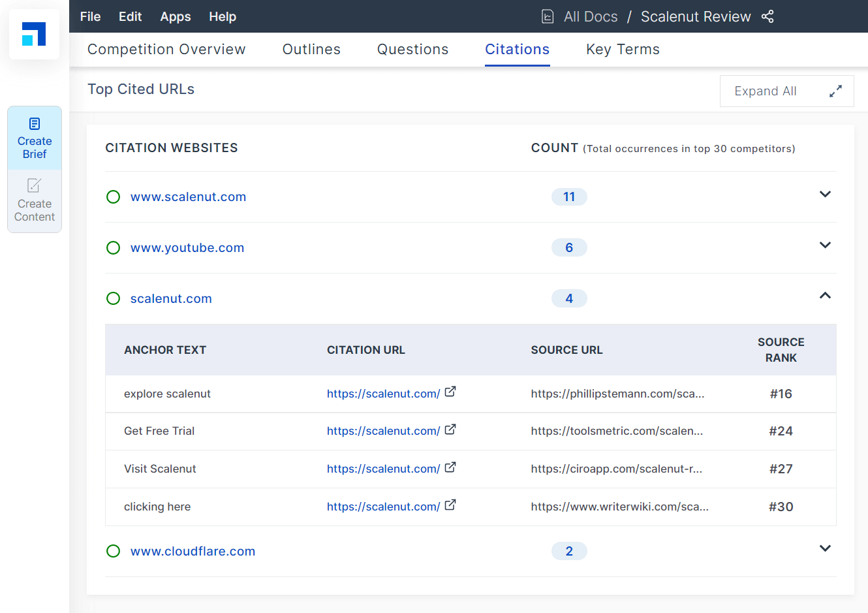
Task: Expand the www.scalenut.com citation row
Action: coord(825,195)
